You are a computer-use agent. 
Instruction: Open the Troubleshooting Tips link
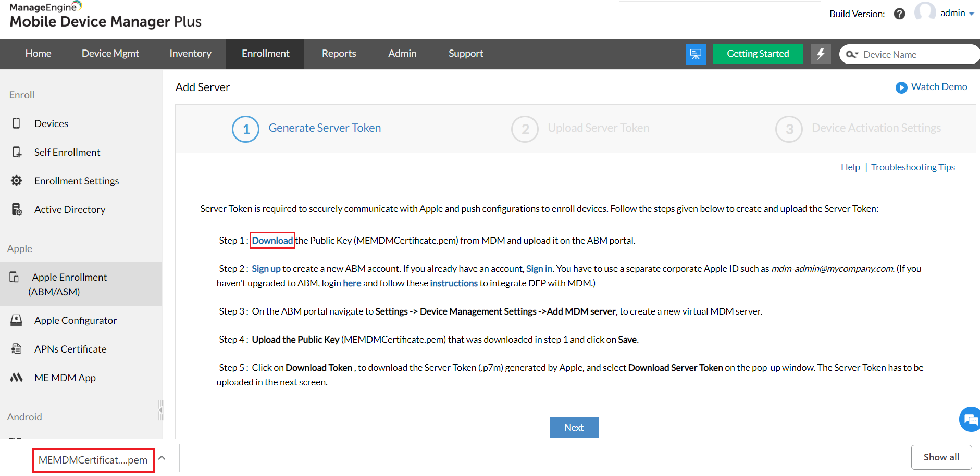click(913, 167)
